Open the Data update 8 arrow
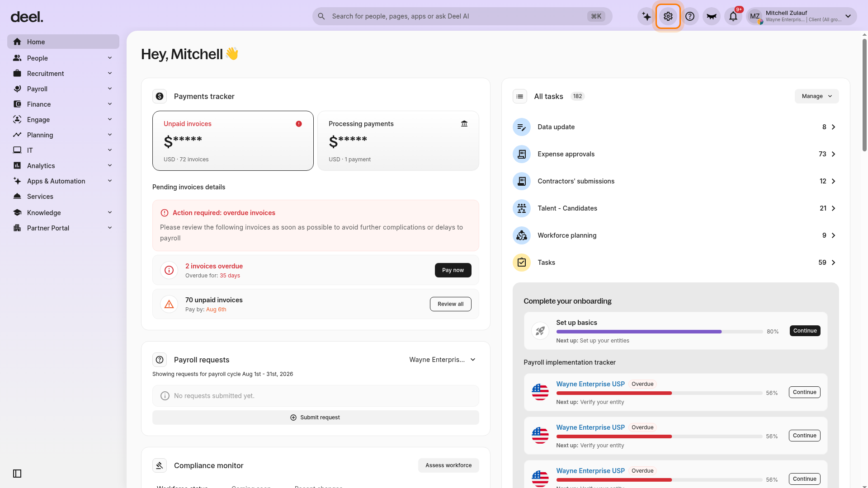The width and height of the screenshot is (868, 488). tap(834, 127)
